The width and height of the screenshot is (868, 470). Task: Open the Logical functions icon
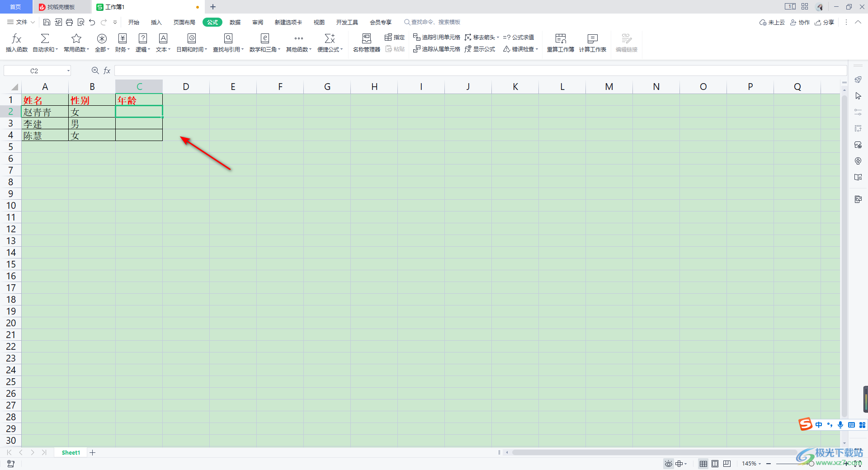(143, 39)
